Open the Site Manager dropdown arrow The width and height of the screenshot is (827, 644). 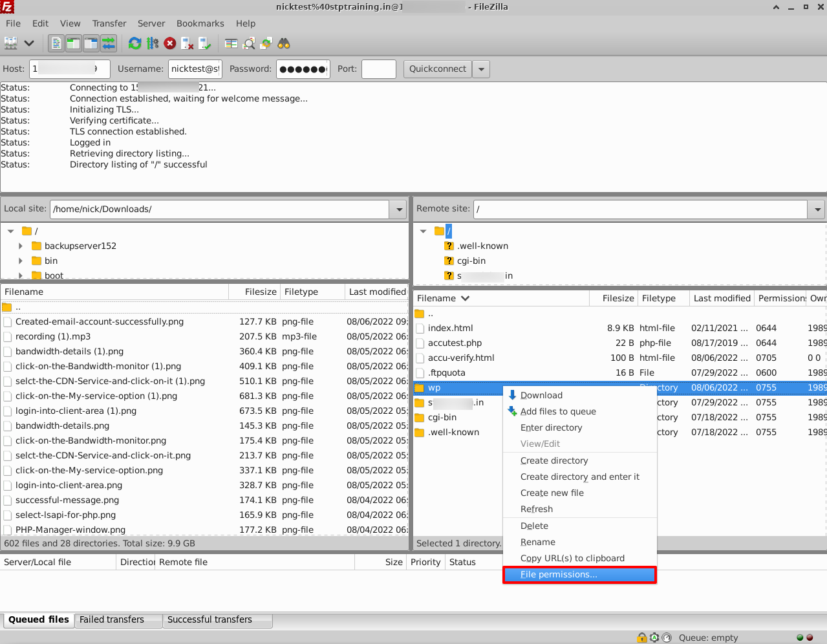(29, 43)
